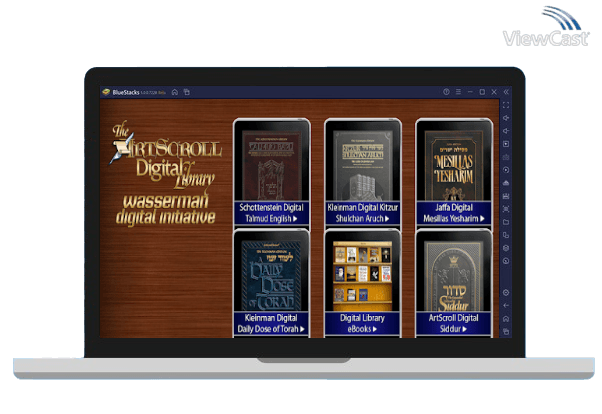This screenshot has height=414, width=602.
Task: Click the rotate screen icon in sidebar
Action: [506, 261]
